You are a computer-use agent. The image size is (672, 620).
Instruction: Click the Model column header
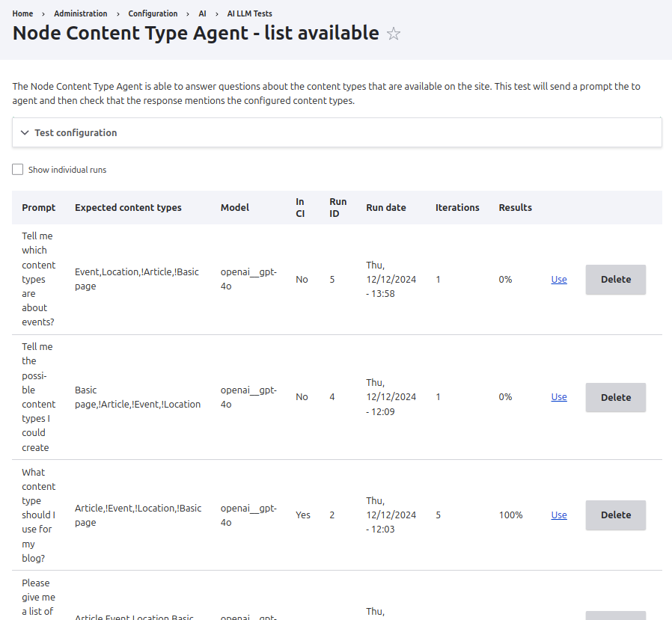point(235,208)
